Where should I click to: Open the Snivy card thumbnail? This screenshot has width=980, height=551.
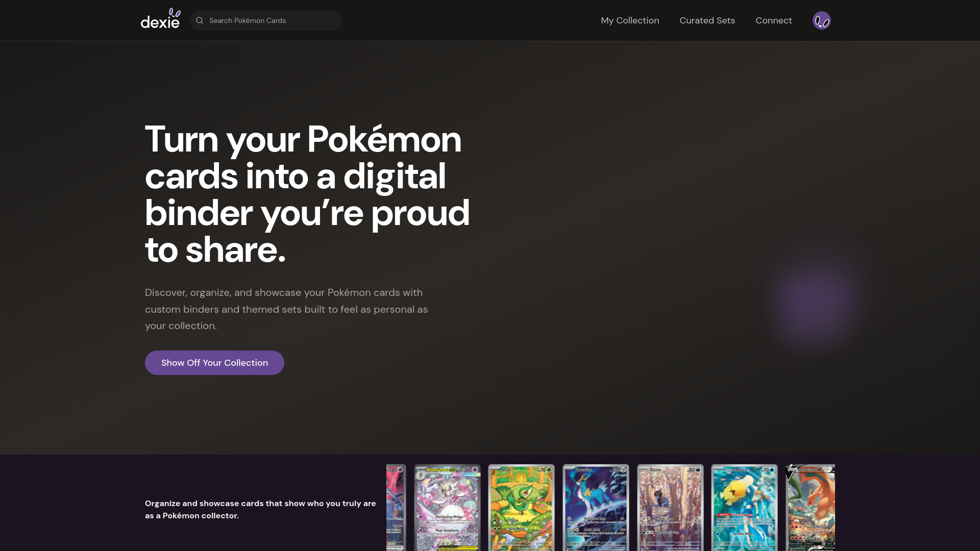521,508
